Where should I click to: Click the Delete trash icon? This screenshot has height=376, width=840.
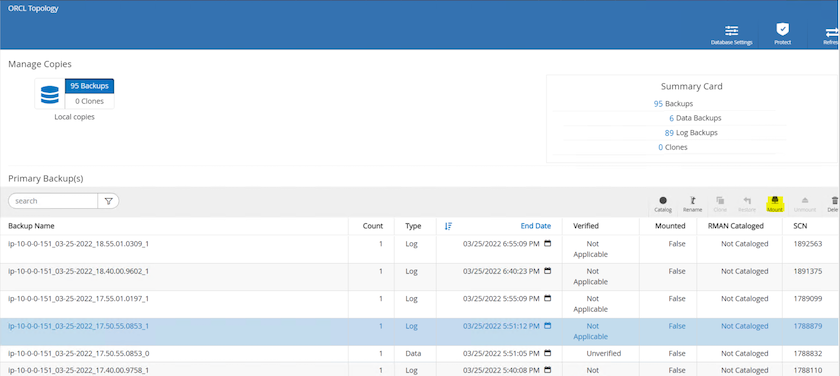pos(834,201)
